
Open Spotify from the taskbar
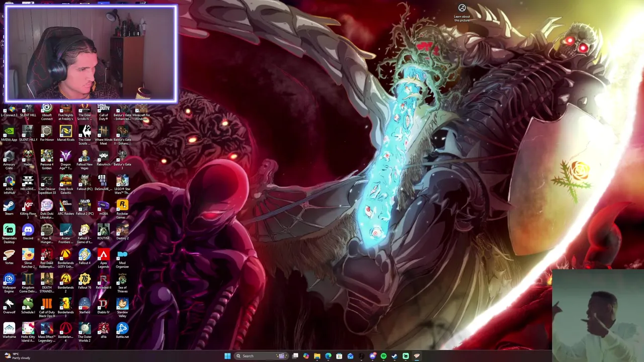pyautogui.click(x=383, y=356)
